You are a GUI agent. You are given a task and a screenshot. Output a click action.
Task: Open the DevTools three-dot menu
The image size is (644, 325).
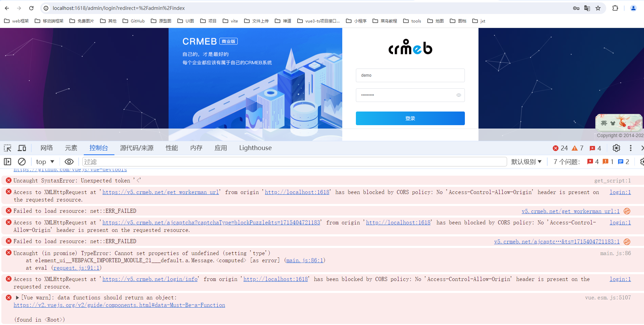point(631,148)
